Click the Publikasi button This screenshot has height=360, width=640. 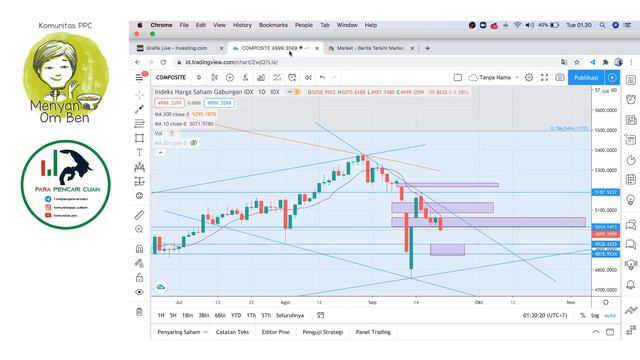coord(586,77)
